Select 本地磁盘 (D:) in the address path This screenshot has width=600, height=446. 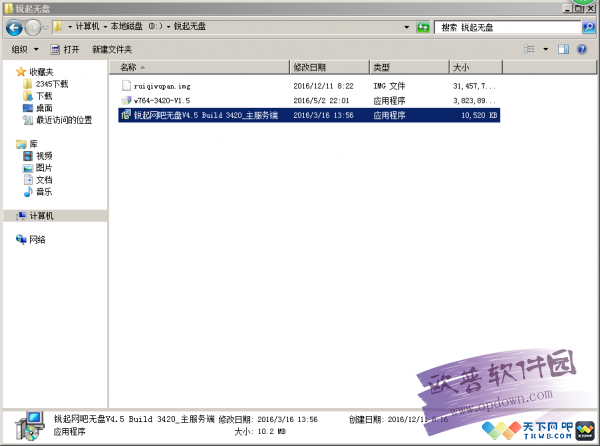pos(137,26)
